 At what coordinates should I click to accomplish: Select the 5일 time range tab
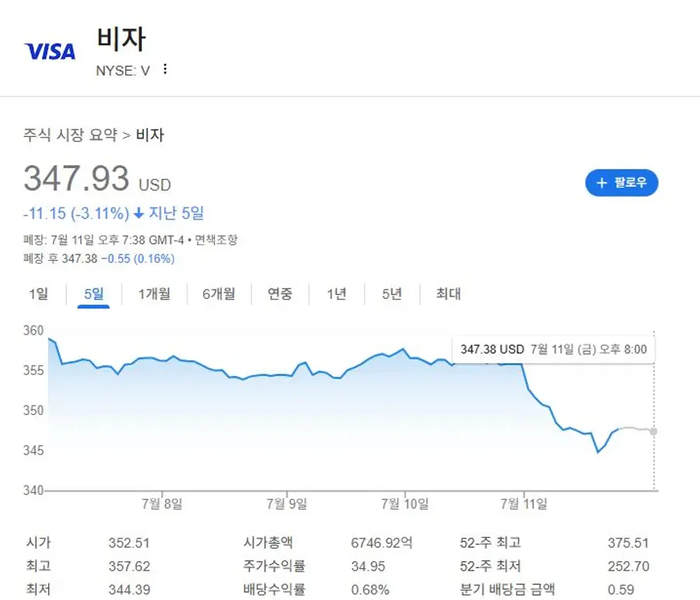(93, 294)
